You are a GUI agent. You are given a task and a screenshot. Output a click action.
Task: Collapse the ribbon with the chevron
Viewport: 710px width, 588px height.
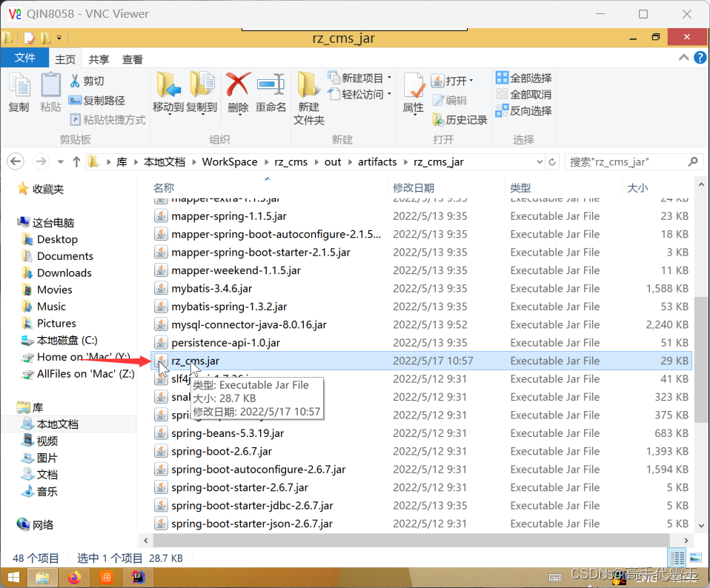point(684,58)
